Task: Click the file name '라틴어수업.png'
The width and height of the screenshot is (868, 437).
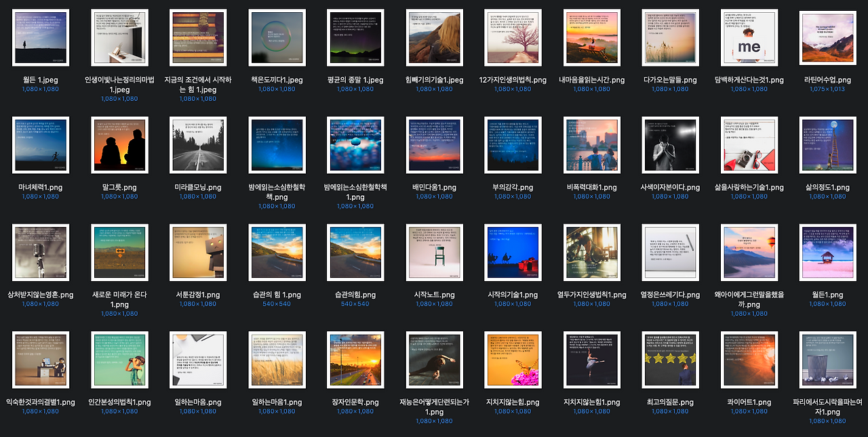Action: click(x=827, y=80)
